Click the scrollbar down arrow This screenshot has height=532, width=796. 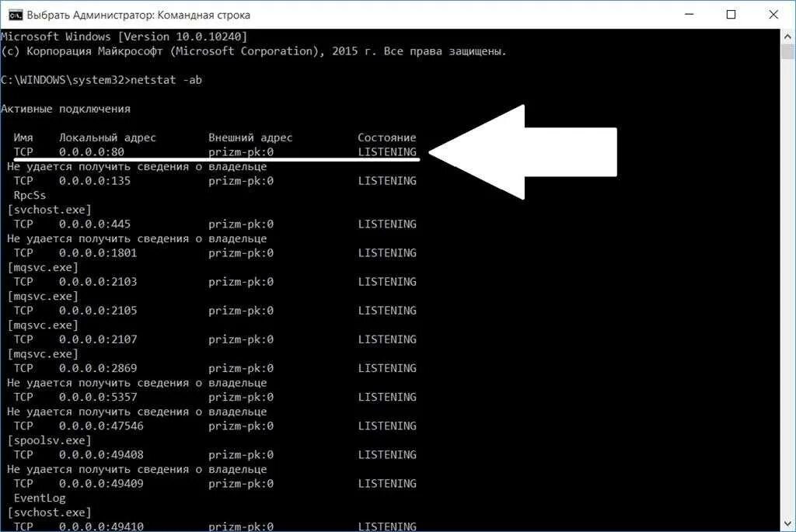pyautogui.click(x=787, y=524)
